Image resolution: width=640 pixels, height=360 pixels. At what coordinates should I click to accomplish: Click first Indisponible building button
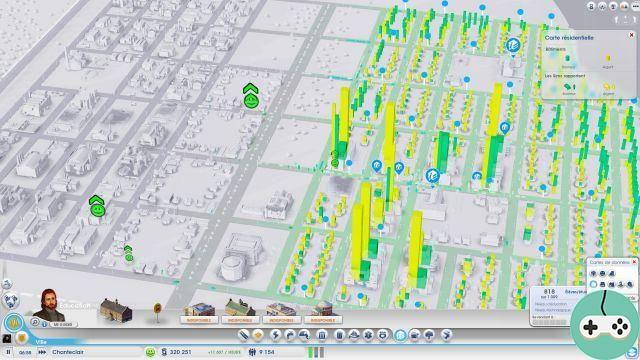tap(199, 320)
